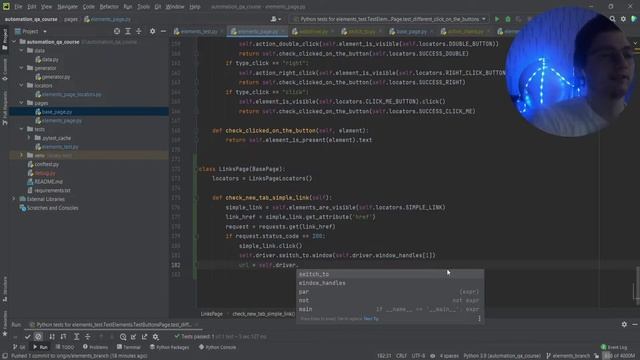The height and width of the screenshot is (360, 640).
Task: Open Event Log from status bar
Action: 614,347
